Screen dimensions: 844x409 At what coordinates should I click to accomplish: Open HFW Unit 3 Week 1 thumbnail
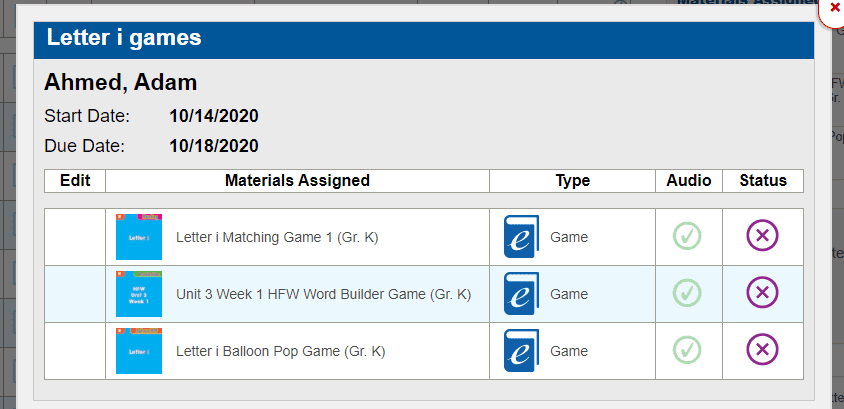pos(139,294)
